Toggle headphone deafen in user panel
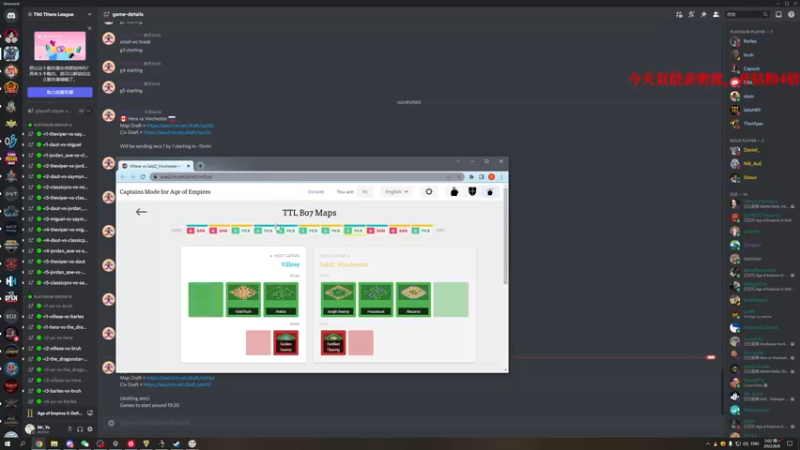The width and height of the screenshot is (800, 450). [80, 429]
